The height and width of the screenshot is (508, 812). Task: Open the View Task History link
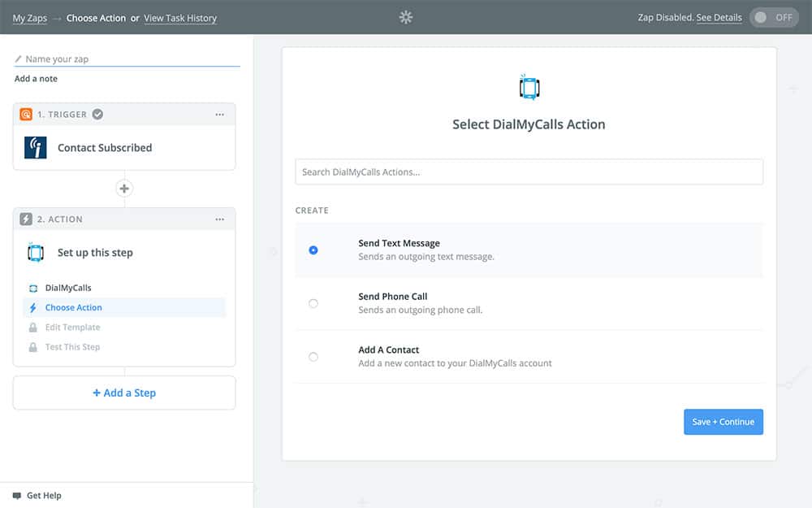180,18
